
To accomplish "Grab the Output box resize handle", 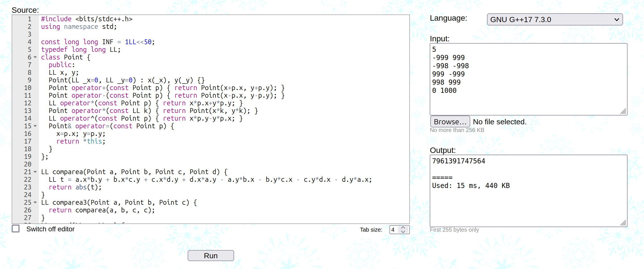I will coord(623,223).
